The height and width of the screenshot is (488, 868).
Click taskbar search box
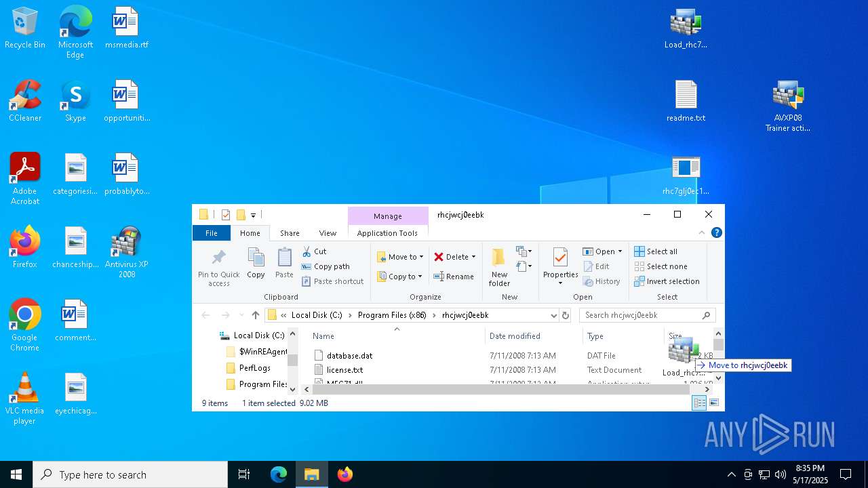coord(130,474)
